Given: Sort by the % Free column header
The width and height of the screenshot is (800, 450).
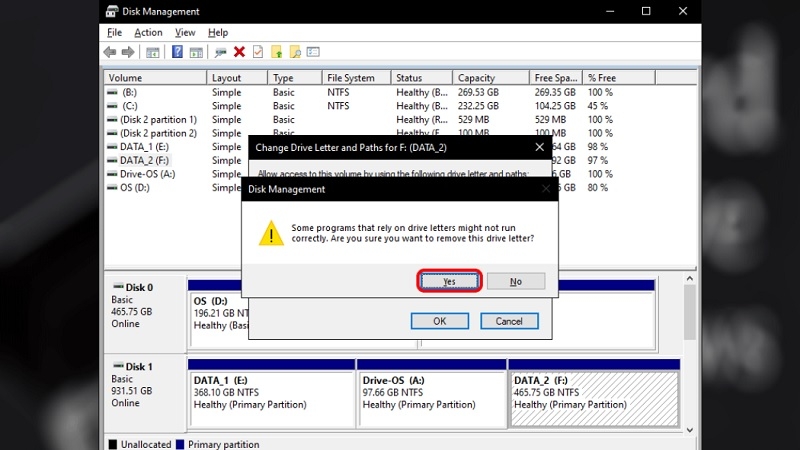Looking at the screenshot, I should pos(619,78).
